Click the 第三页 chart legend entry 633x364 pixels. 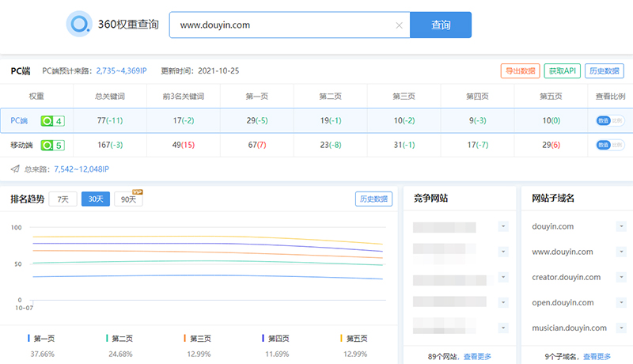(x=198, y=339)
